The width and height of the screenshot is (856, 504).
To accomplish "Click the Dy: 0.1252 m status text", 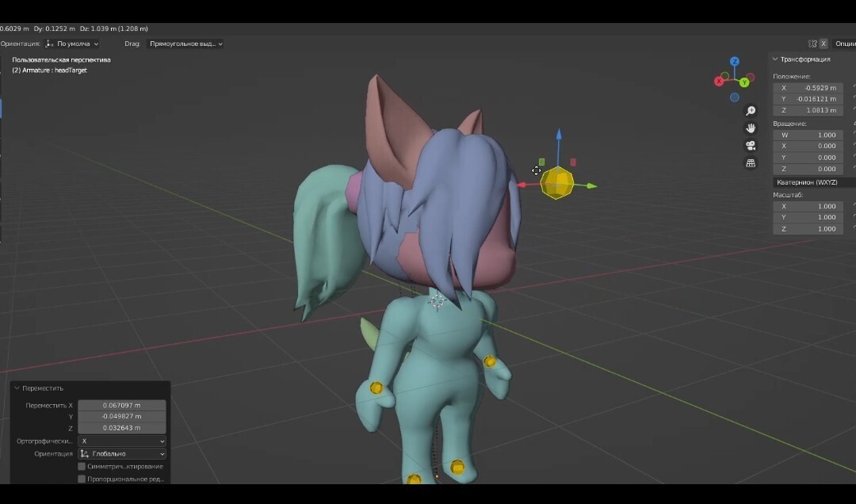I will tap(54, 29).
